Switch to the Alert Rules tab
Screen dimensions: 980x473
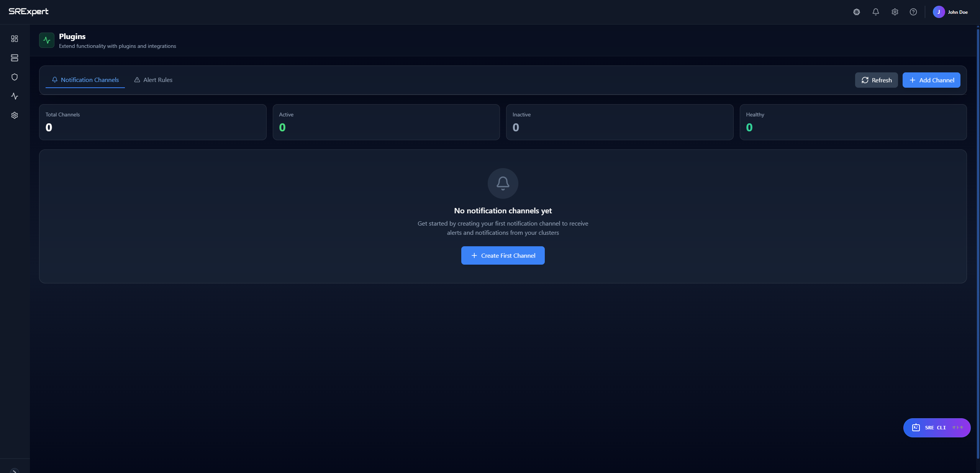point(153,80)
